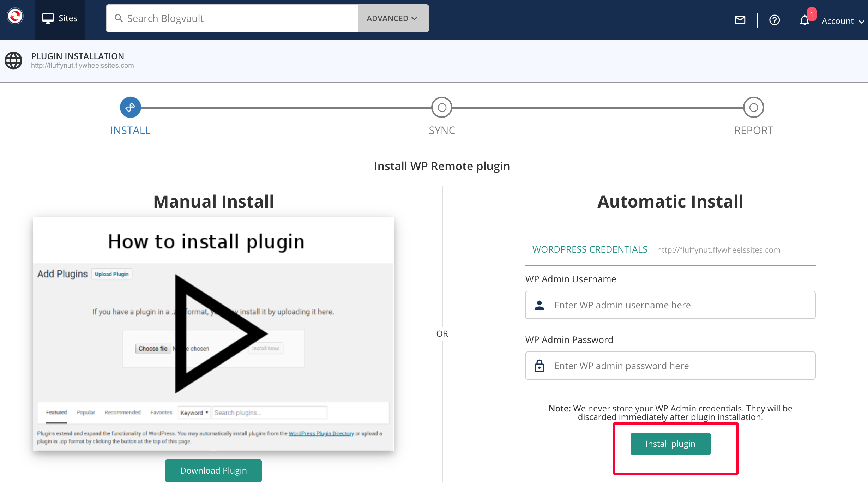Screen dimensions: 868x487
Task: Click the REPORT step circle
Action: click(x=753, y=107)
